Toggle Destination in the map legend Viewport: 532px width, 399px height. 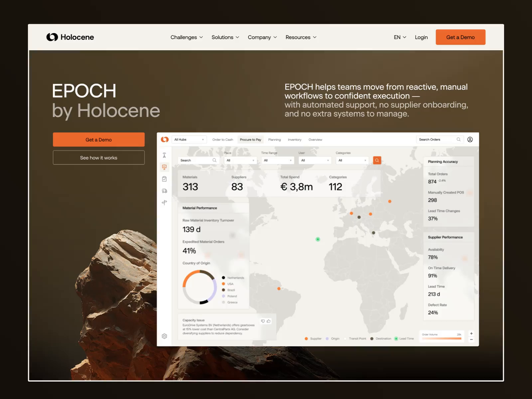[381, 339]
